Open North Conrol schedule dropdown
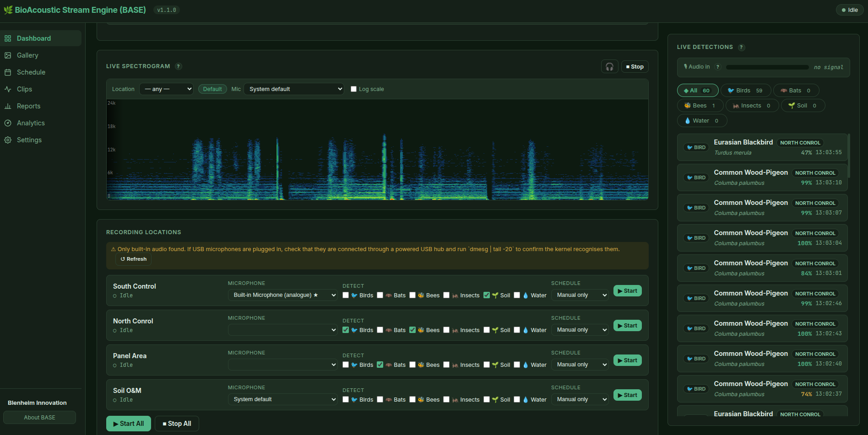868x435 pixels. [x=580, y=330]
